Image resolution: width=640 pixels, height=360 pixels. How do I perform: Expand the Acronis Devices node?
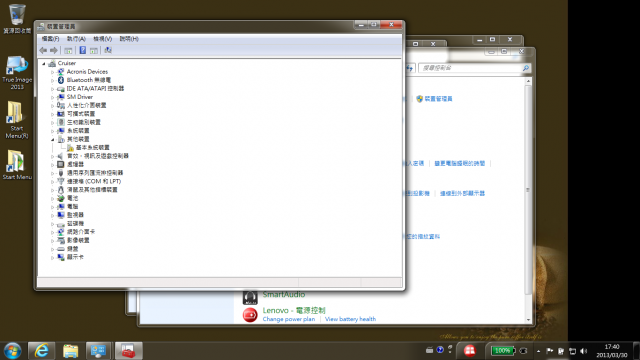point(52,72)
